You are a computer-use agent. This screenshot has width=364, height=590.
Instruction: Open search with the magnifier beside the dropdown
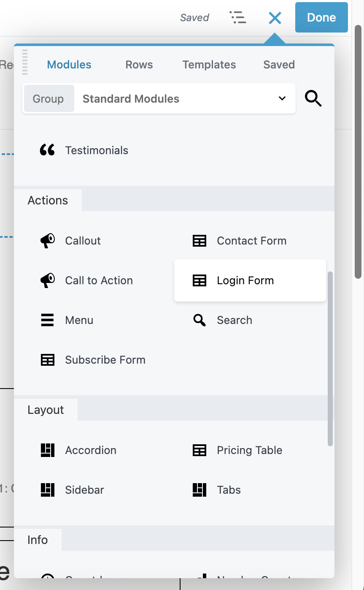(x=313, y=98)
